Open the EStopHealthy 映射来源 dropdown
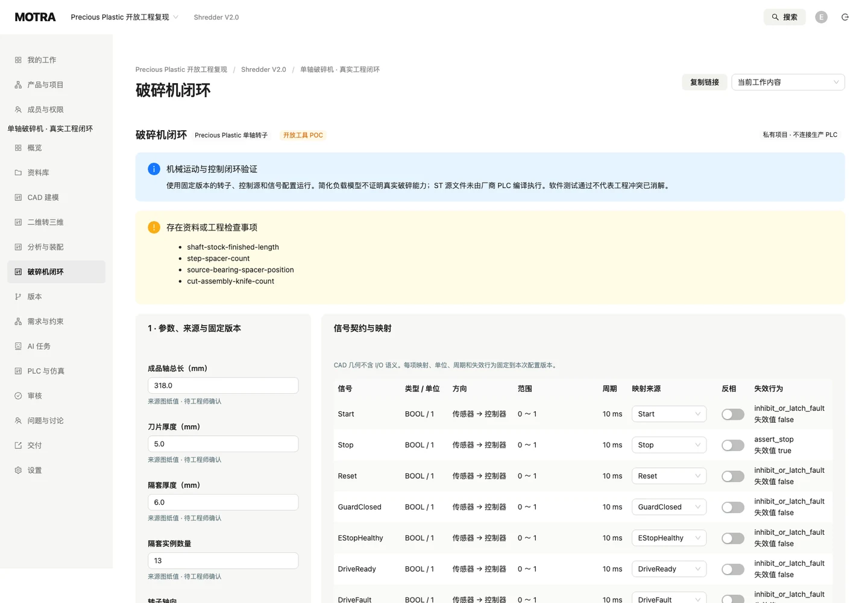868x603 pixels. click(669, 538)
